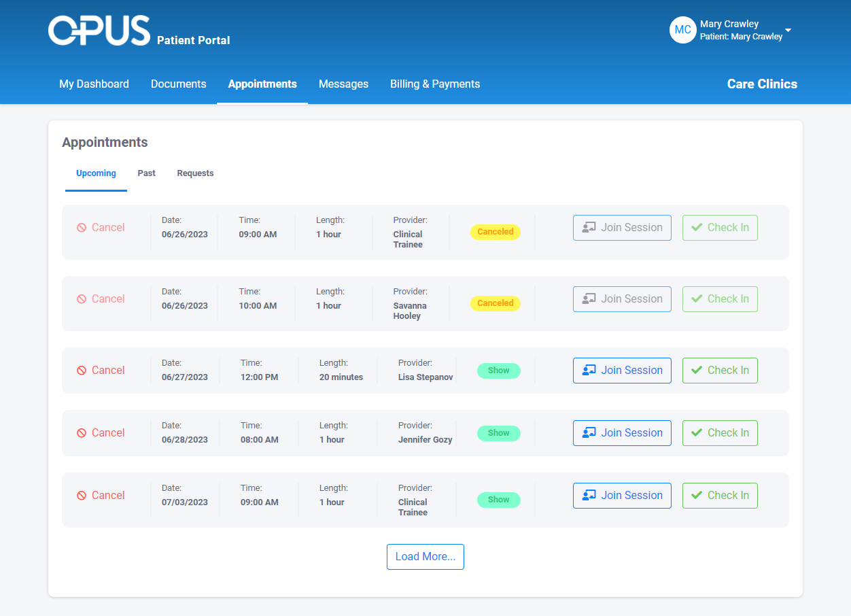Click the time 12:00 PM

pos(260,377)
